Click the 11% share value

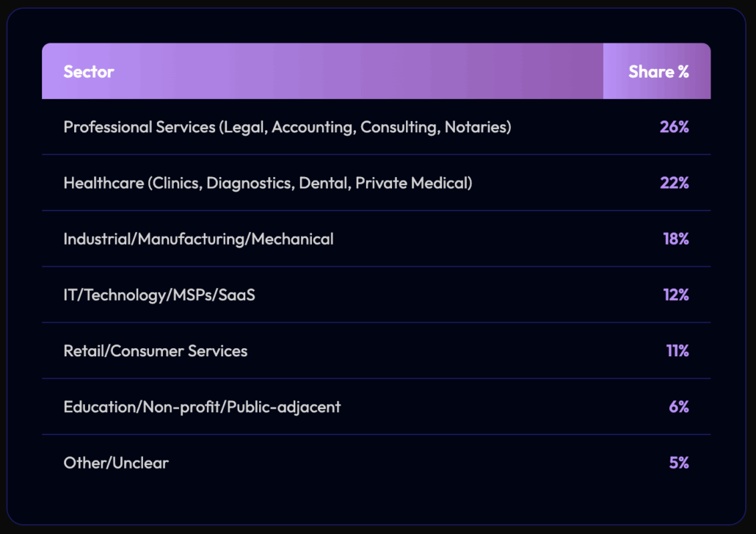(x=677, y=351)
